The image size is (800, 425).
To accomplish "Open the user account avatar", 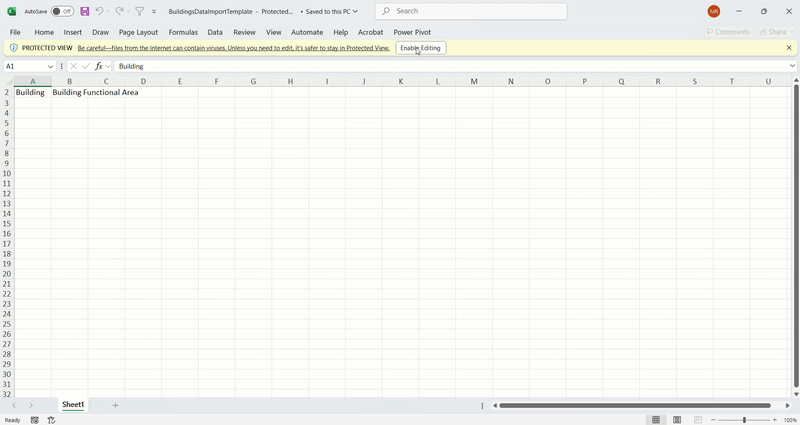I will (713, 11).
